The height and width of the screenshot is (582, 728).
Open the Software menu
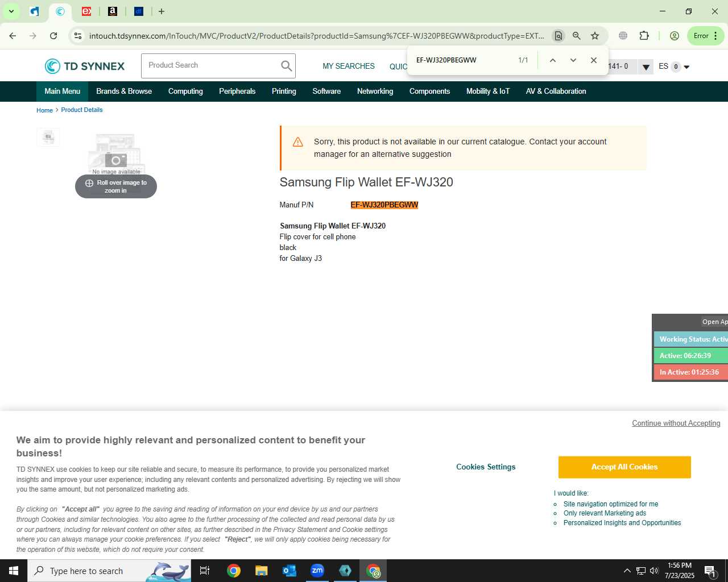(x=326, y=92)
